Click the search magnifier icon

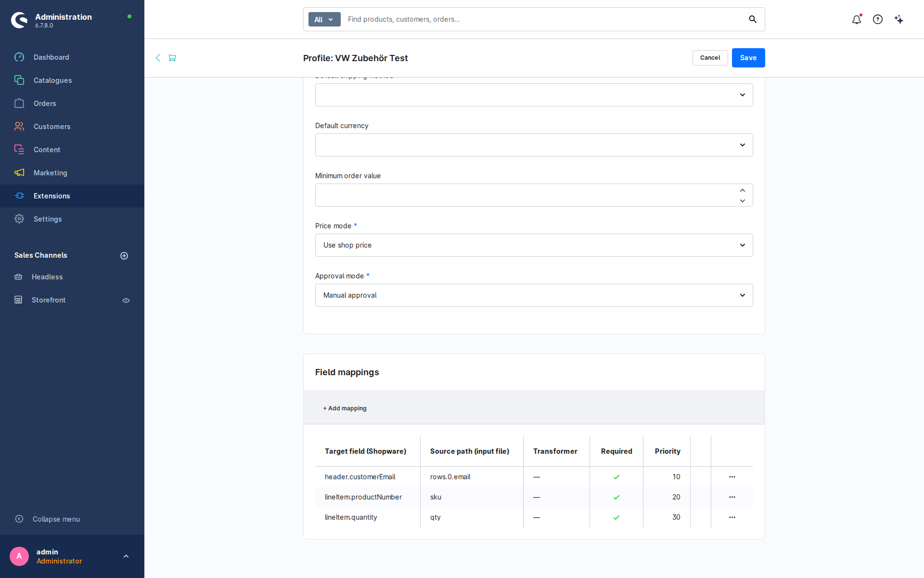click(753, 19)
